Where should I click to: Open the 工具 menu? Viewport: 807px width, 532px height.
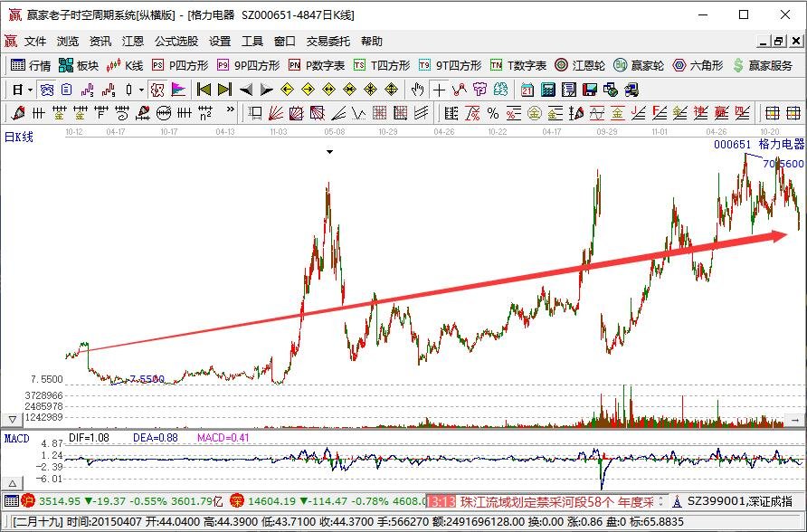pyautogui.click(x=252, y=41)
